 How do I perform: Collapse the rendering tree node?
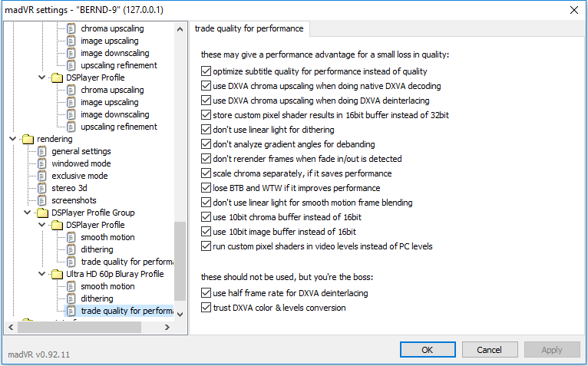pos(13,139)
